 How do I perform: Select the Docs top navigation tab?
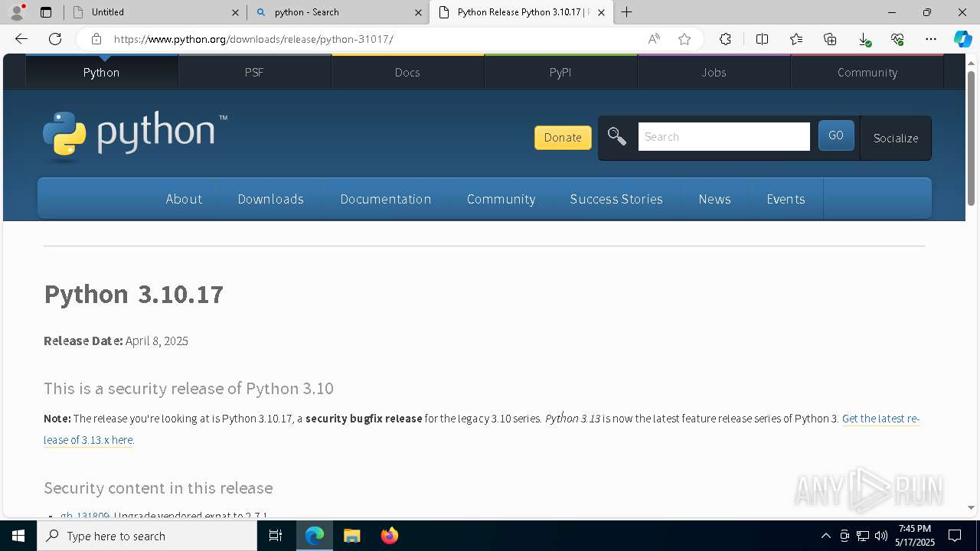(x=407, y=72)
